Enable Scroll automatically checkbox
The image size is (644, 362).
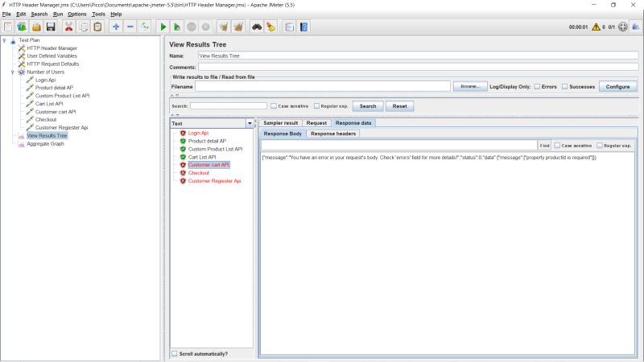175,353
